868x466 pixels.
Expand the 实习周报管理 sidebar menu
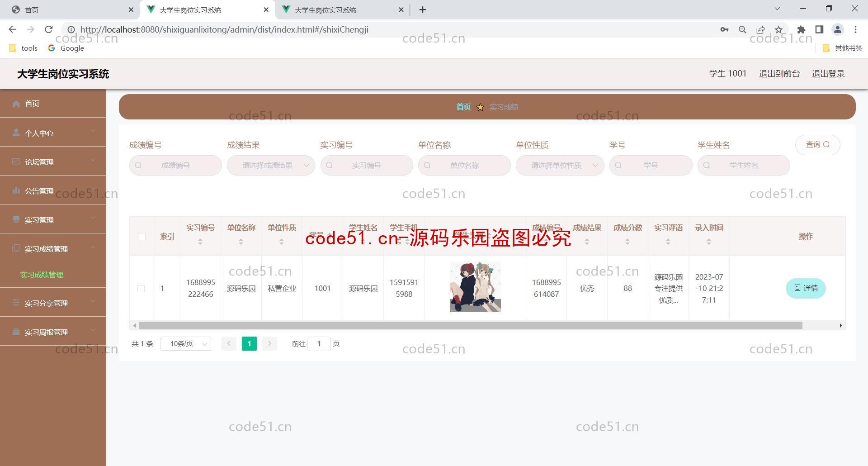coord(53,332)
